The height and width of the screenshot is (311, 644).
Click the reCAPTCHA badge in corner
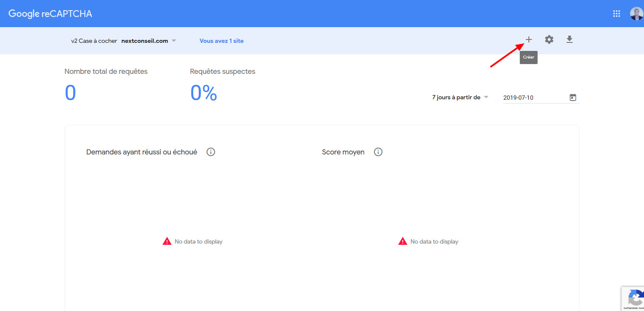[x=633, y=298]
